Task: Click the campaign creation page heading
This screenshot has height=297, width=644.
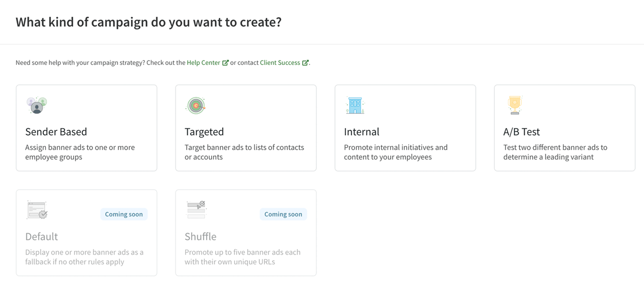Action: (149, 21)
